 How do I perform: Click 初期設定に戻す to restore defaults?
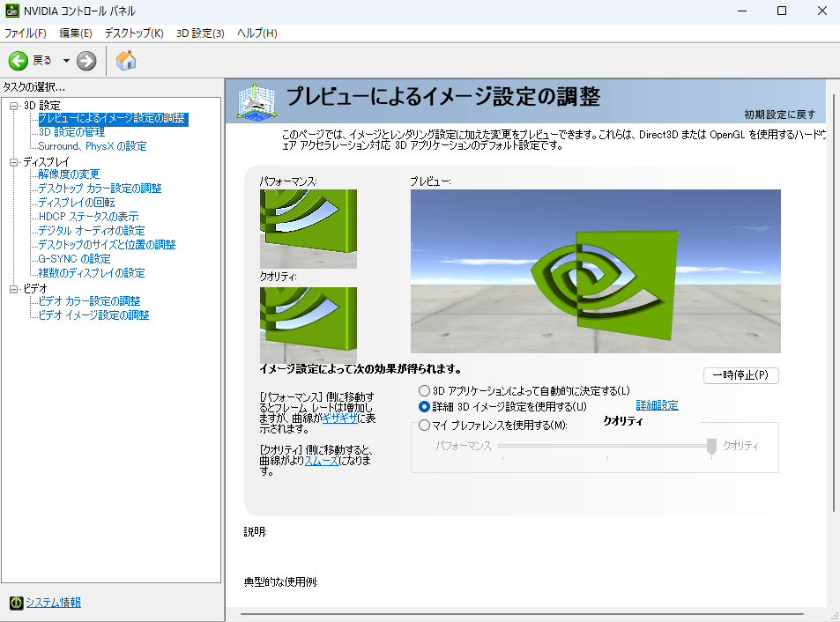(779, 115)
